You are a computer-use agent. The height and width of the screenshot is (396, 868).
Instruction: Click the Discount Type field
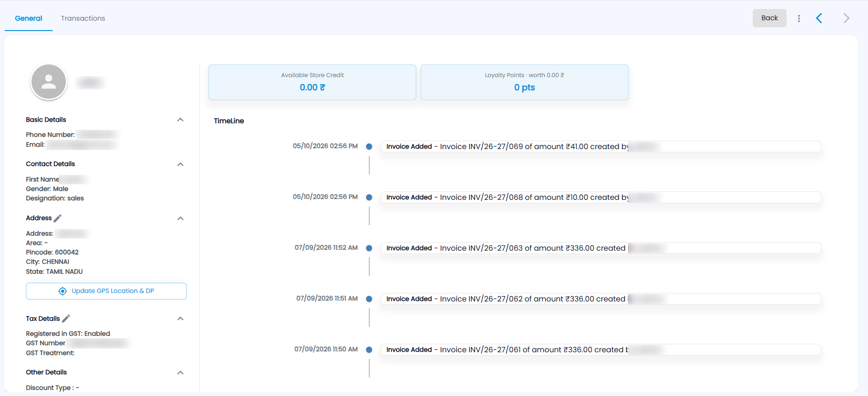coord(53,388)
